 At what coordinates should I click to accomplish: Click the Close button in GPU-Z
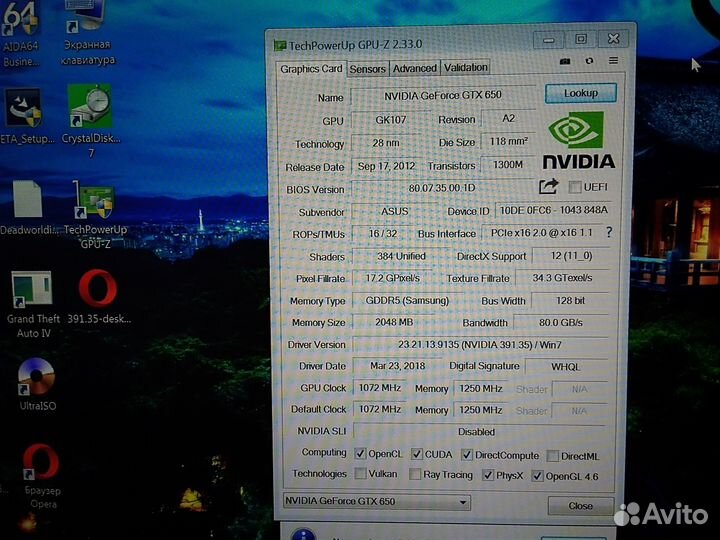(580, 506)
